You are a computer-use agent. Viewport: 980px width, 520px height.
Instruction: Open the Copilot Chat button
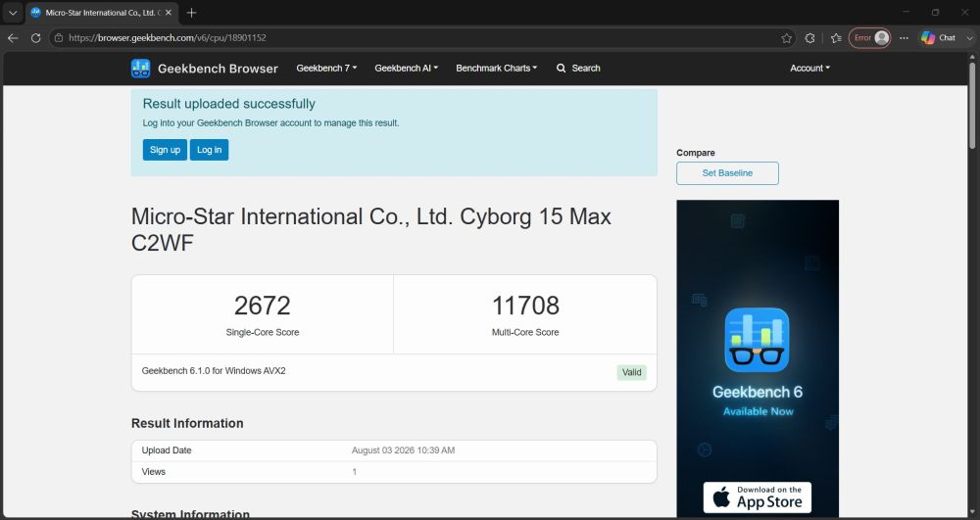coord(938,38)
